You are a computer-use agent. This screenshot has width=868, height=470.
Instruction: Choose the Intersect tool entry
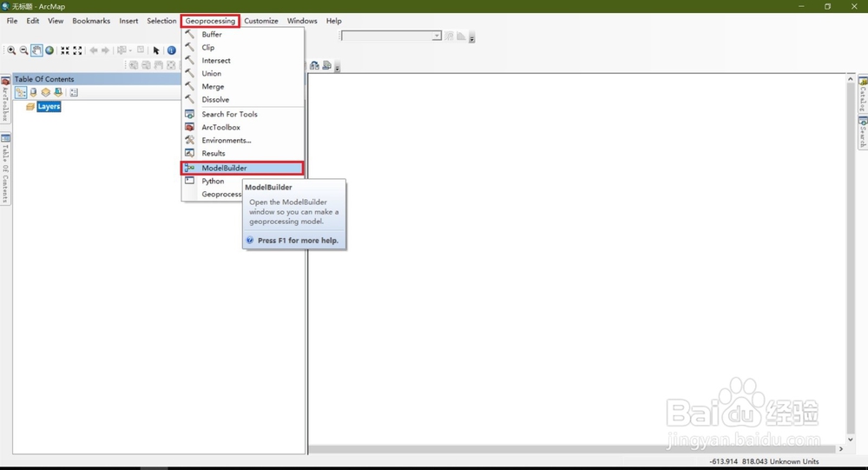243,61
